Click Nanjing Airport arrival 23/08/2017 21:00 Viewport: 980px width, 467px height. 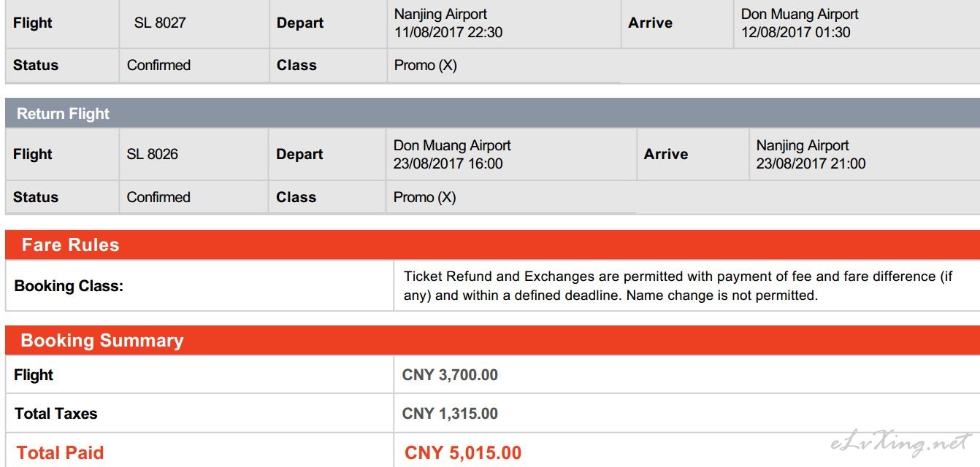pos(811,154)
